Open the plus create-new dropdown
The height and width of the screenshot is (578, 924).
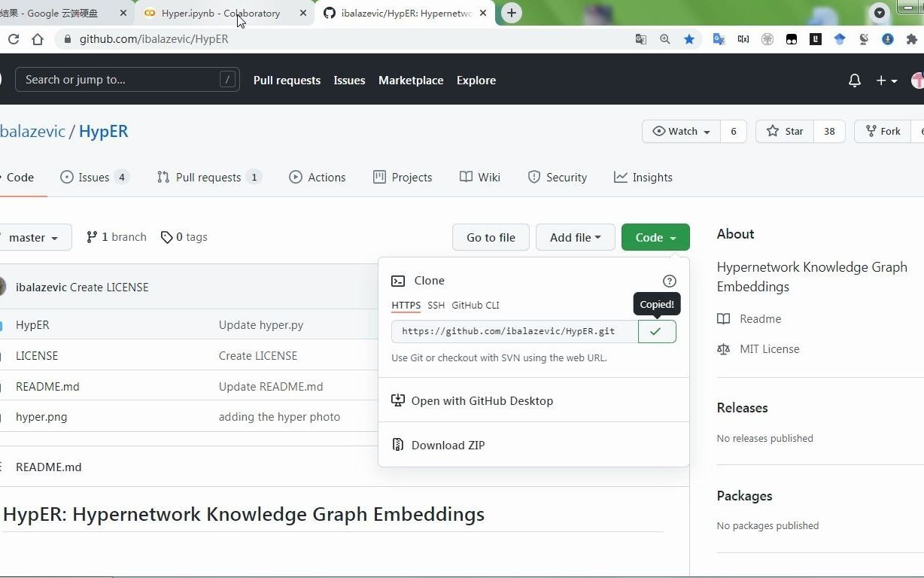[x=886, y=80]
